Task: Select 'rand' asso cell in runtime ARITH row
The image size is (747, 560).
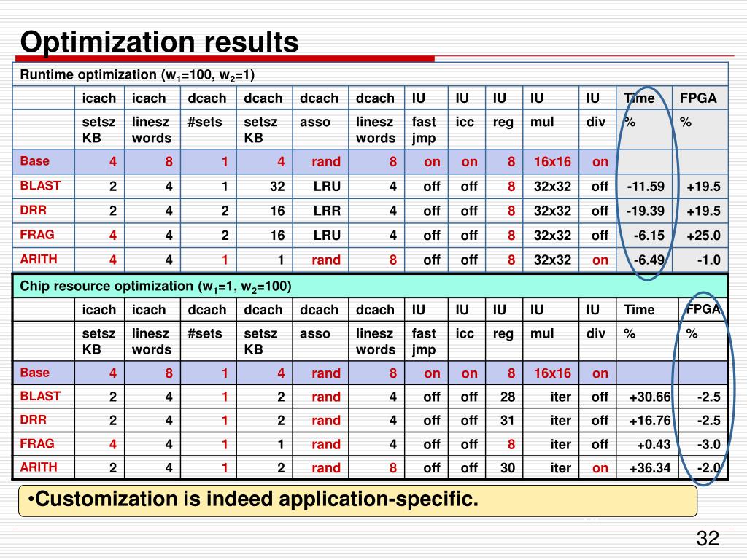Action: point(326,260)
